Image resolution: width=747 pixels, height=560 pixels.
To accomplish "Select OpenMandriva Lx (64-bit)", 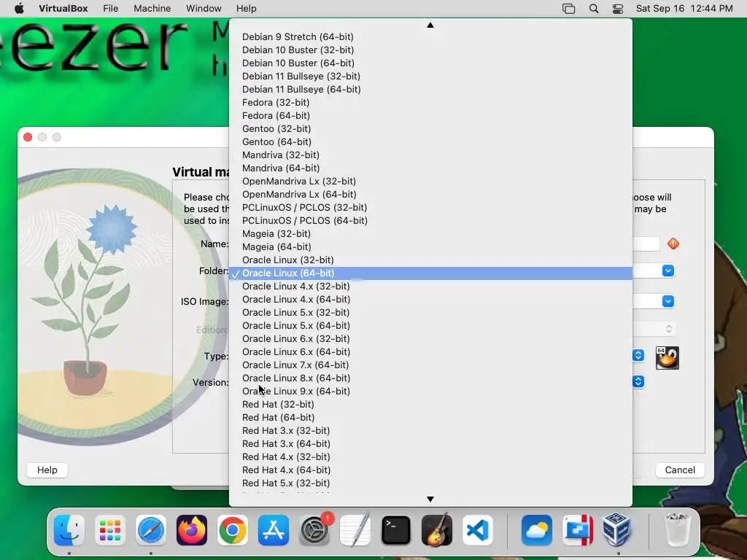I will click(x=430, y=194).
